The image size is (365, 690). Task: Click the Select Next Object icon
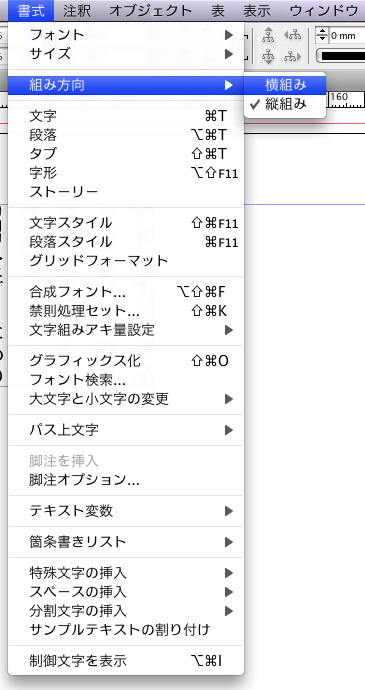292,56
